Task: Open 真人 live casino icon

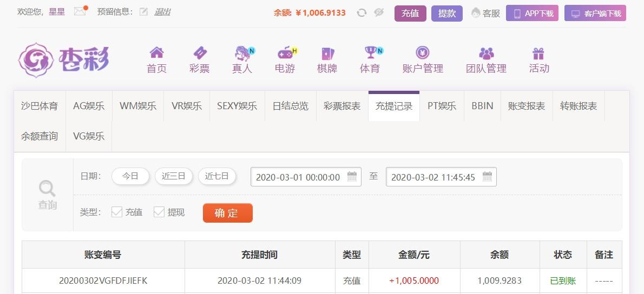Action: (243, 54)
